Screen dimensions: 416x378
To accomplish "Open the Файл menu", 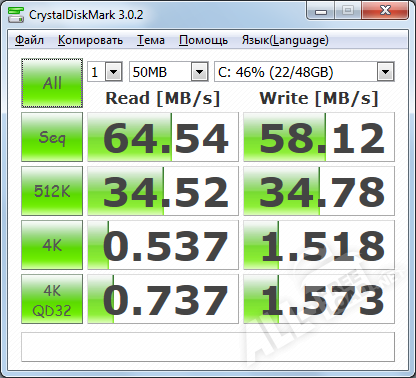I will (x=29, y=40).
